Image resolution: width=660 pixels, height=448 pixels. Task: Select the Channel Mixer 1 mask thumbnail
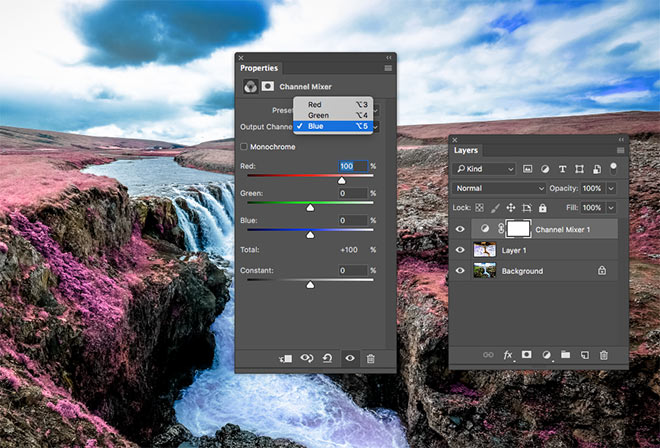[518, 229]
